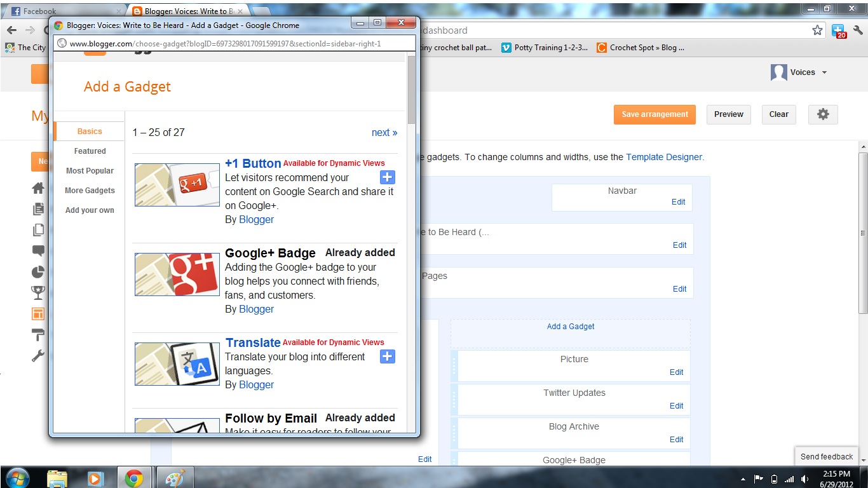The width and height of the screenshot is (868, 488).
Task: Open the Windows Start menu
Action: [x=17, y=478]
